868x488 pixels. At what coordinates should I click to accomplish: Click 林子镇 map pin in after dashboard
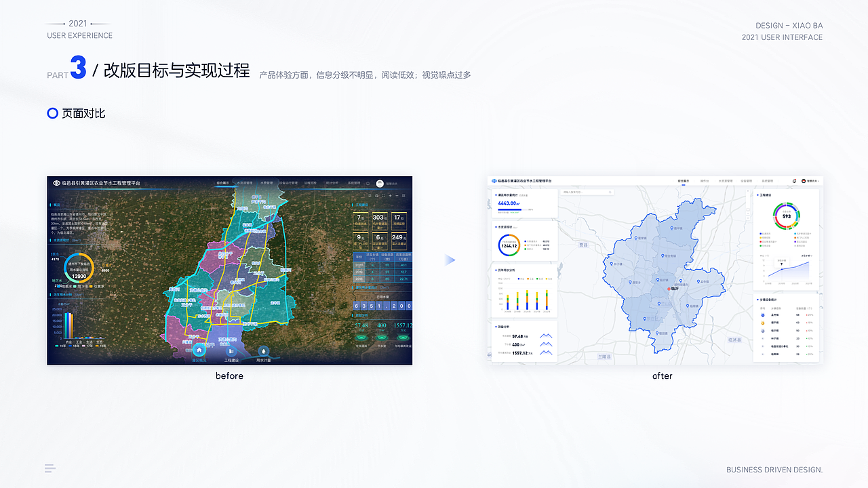[611, 264]
